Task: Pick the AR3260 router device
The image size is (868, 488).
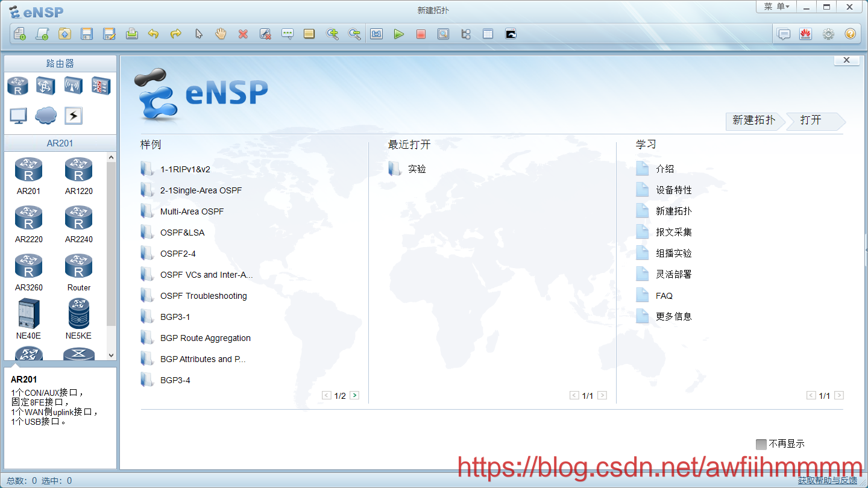Action: [29, 272]
